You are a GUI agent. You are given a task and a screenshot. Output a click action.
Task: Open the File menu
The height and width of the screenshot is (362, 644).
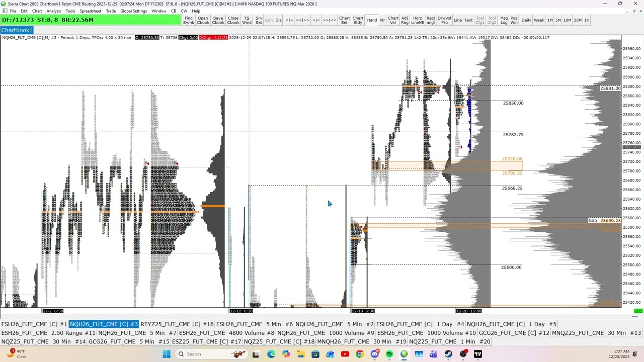(x=13, y=11)
